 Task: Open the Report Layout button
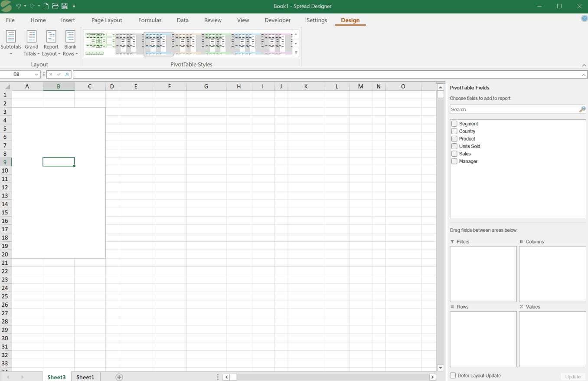51,43
